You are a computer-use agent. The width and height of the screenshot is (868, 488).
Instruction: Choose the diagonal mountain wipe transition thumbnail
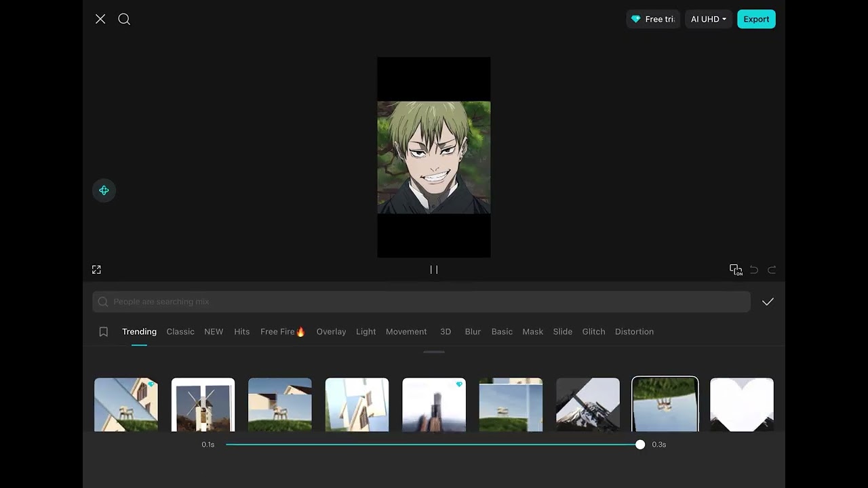click(x=588, y=405)
